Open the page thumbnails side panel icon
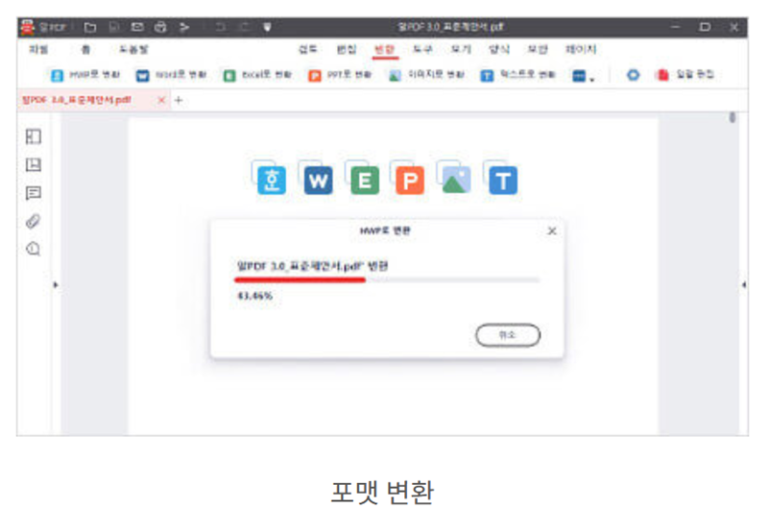 [34, 136]
